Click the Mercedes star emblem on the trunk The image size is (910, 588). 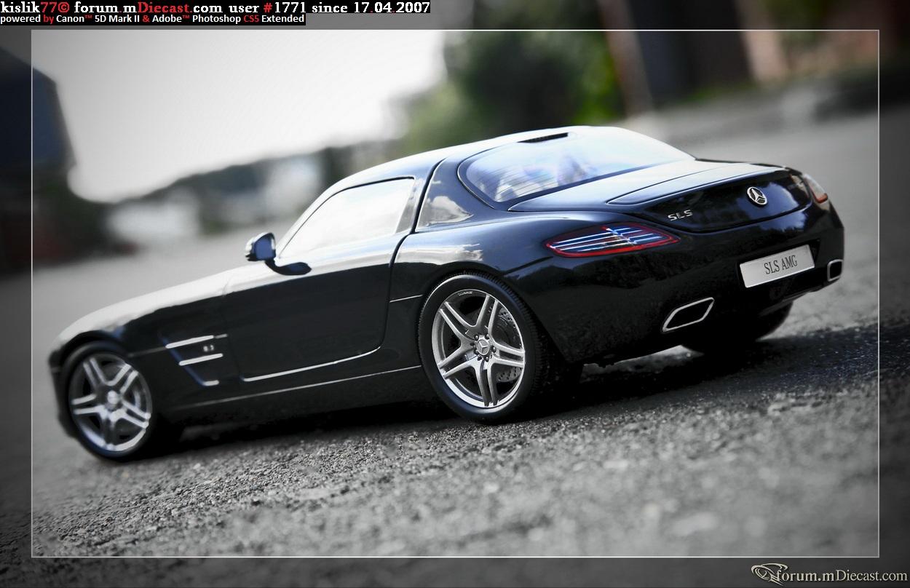pos(757,196)
